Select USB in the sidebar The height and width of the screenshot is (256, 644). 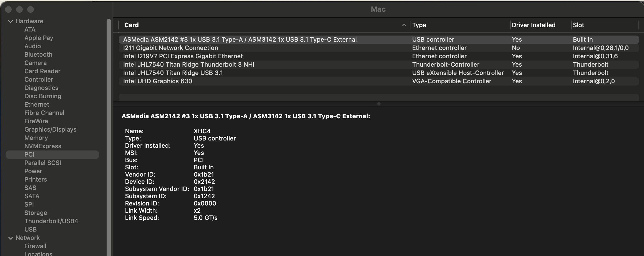[x=30, y=229]
